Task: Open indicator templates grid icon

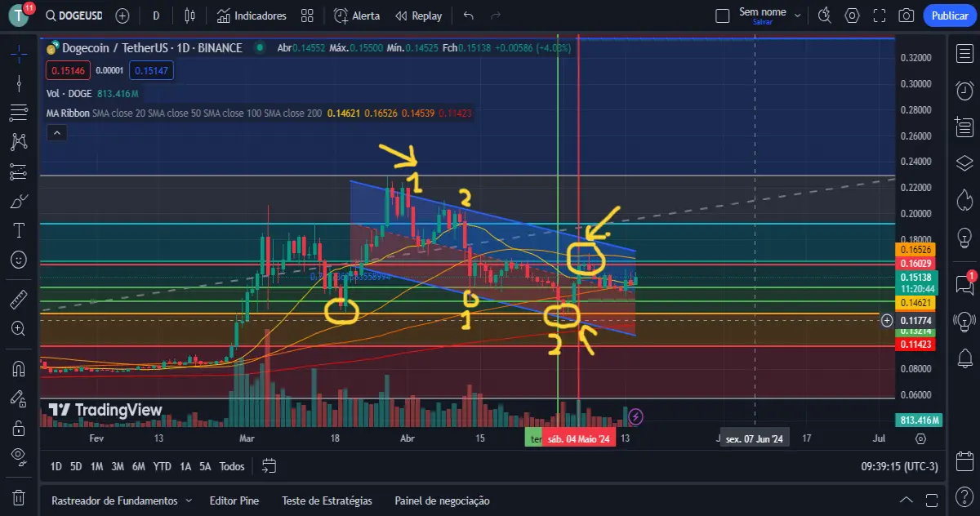Action: point(307,16)
